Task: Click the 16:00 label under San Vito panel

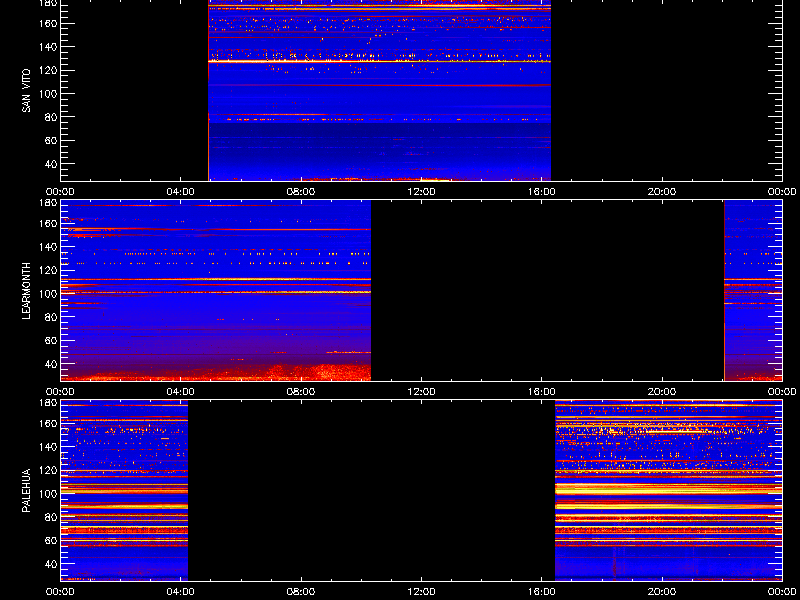Action: [541, 192]
